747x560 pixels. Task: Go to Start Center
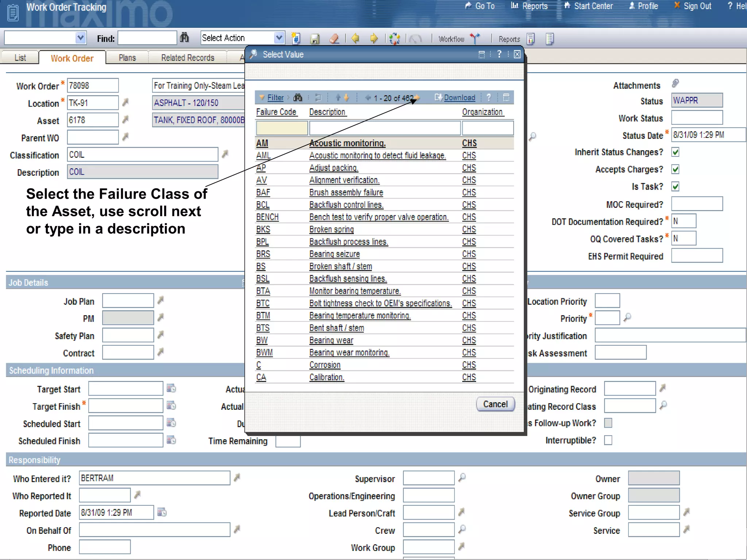tap(588, 6)
